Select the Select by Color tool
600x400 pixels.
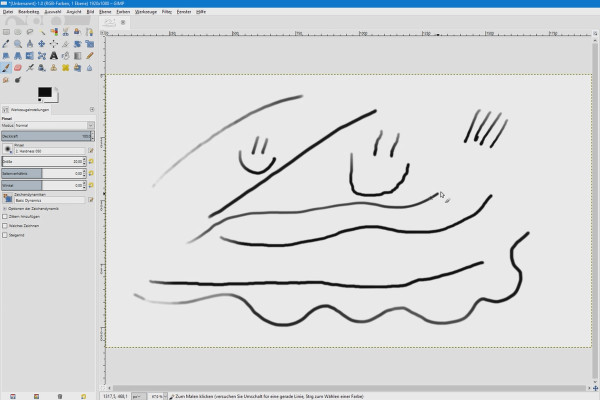54,32
